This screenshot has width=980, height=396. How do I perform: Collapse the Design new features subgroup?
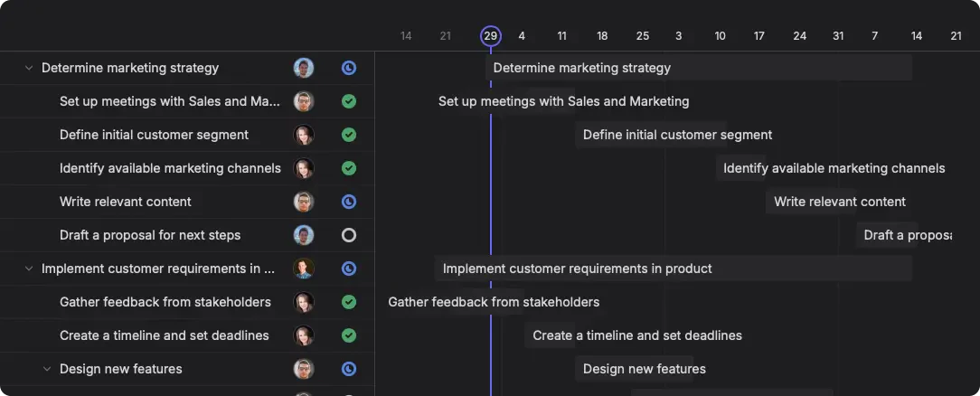pos(46,369)
